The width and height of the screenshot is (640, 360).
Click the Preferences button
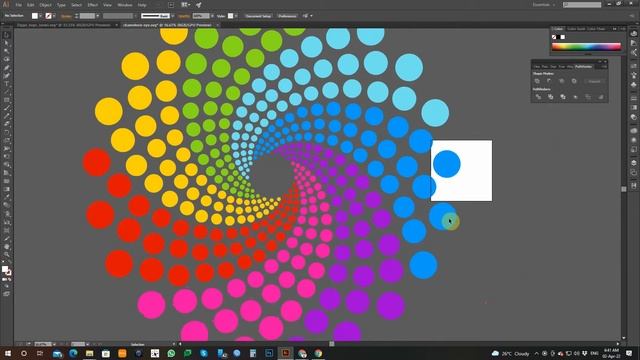pyautogui.click(x=287, y=16)
